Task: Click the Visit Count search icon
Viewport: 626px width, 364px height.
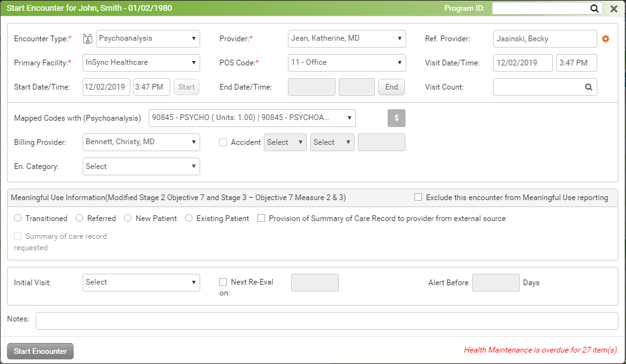Action: (x=588, y=87)
